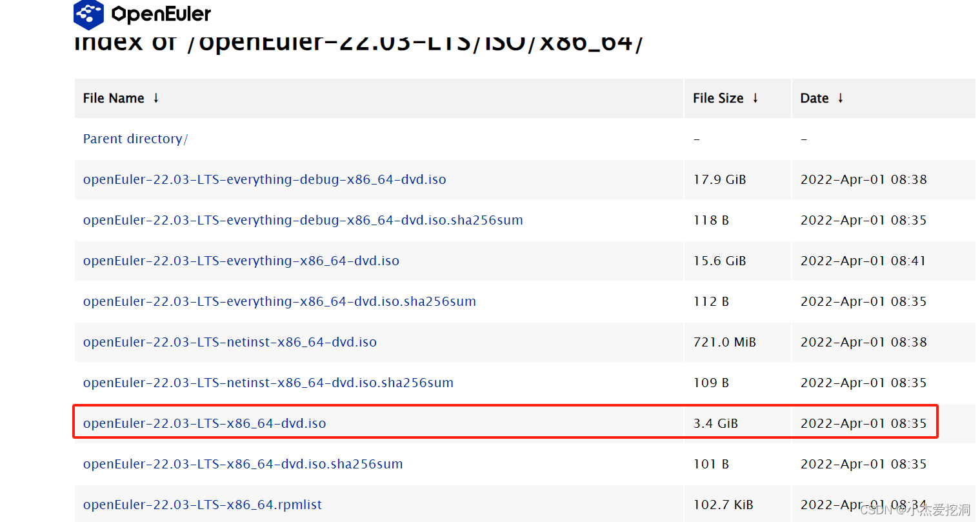Open the Parent directory link
The image size is (980, 522).
[x=135, y=139]
